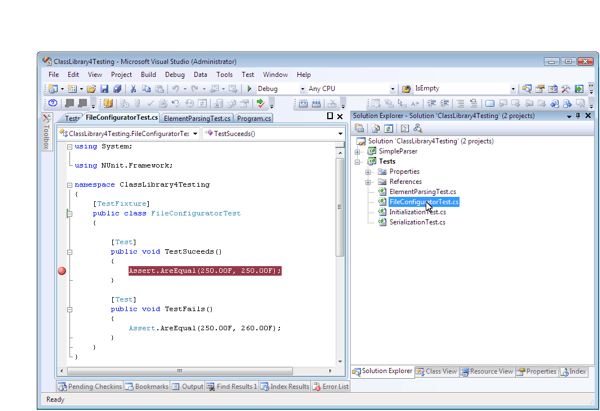Screen dimensions: 600x411
Task: Open the Output panel tab
Action: [188, 387]
